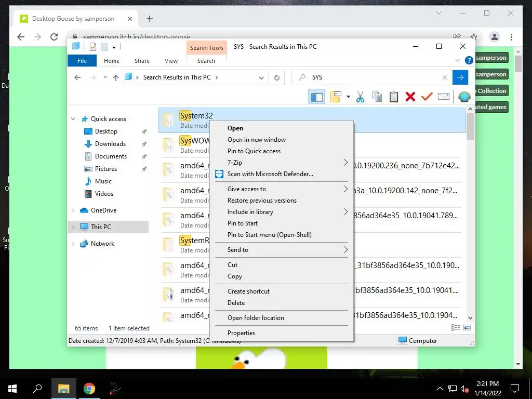Click the folder options toolbar icon
This screenshot has width=532, height=399.
click(x=336, y=97)
